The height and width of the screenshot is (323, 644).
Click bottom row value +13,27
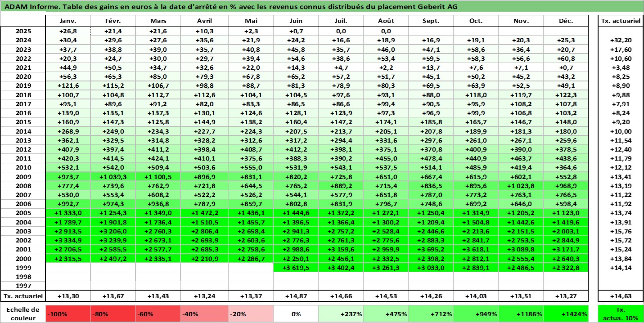566,296
